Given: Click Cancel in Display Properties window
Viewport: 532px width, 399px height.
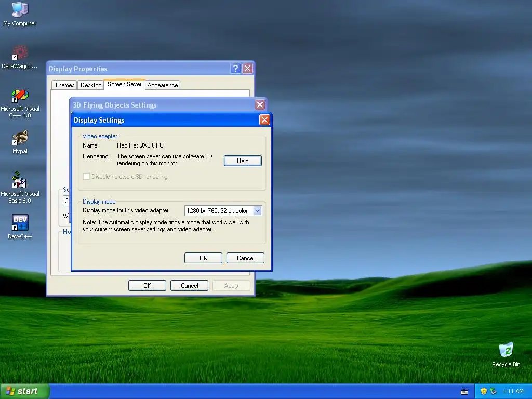Looking at the screenshot, I should coord(189,285).
